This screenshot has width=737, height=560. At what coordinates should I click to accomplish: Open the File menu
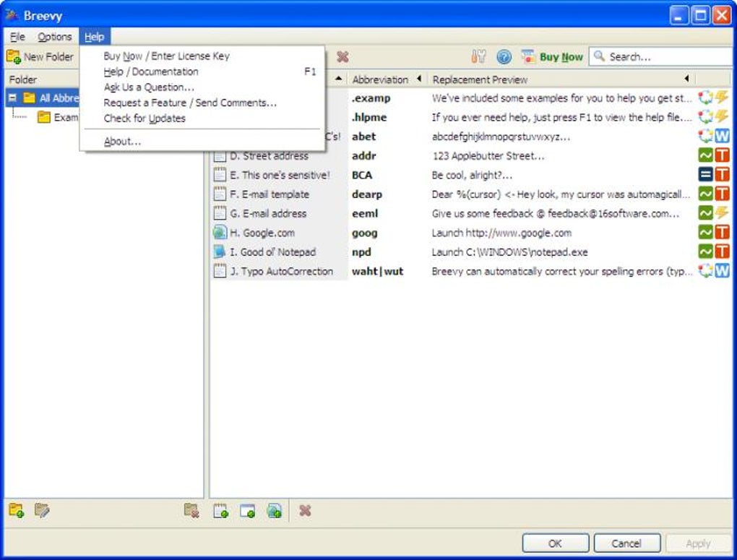[17, 37]
